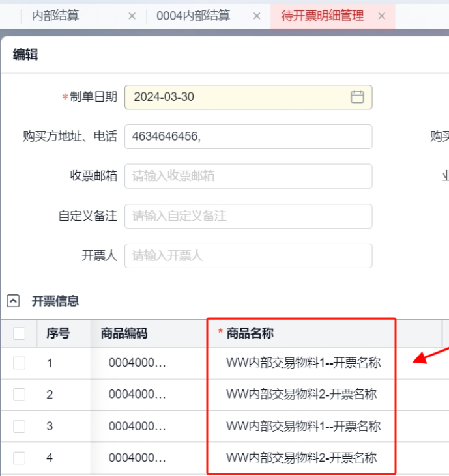Switch to the 0004内部结算 tab
Screen dimensions: 449x476
(x=193, y=16)
